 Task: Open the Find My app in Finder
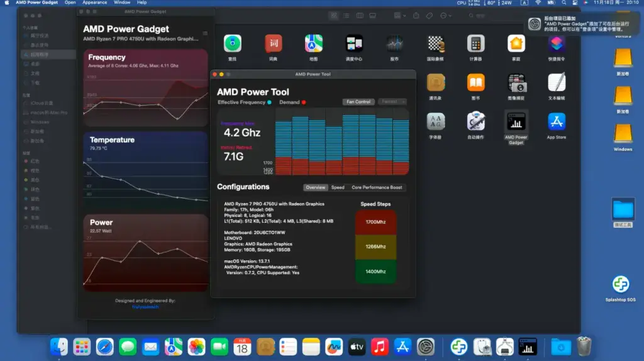pyautogui.click(x=233, y=43)
